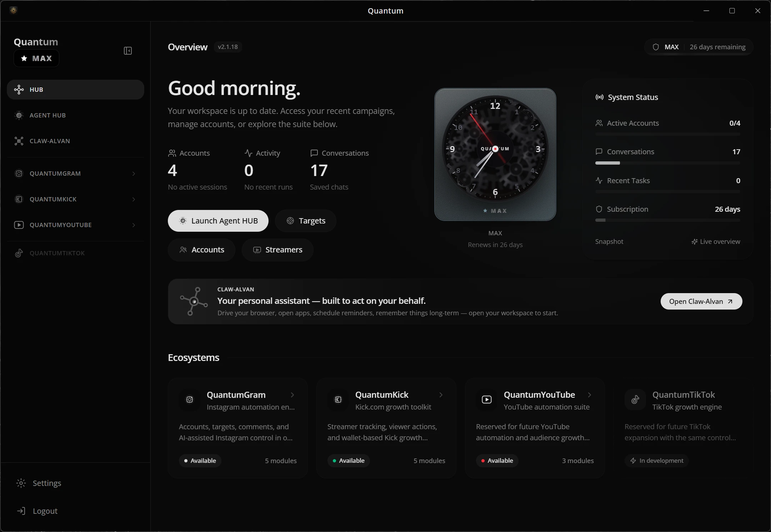Click the Available status on QuantumYouTube card

pyautogui.click(x=497, y=461)
